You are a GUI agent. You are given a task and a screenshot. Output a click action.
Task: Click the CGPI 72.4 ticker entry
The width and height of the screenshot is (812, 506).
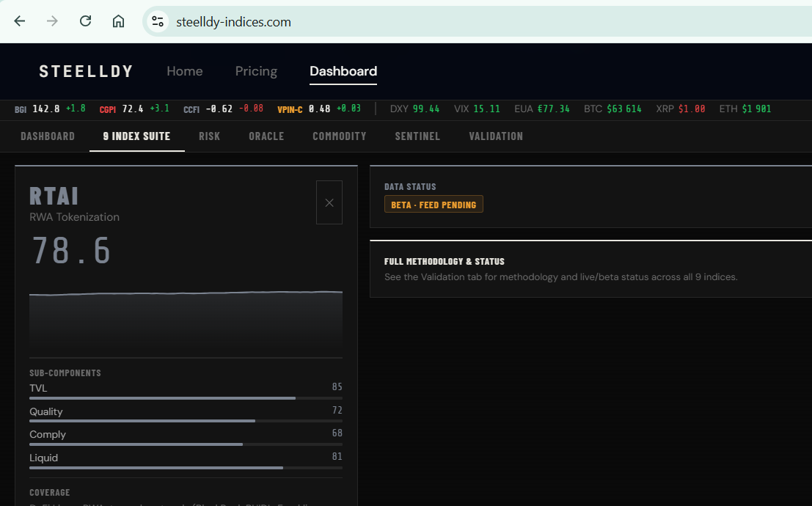coord(134,109)
